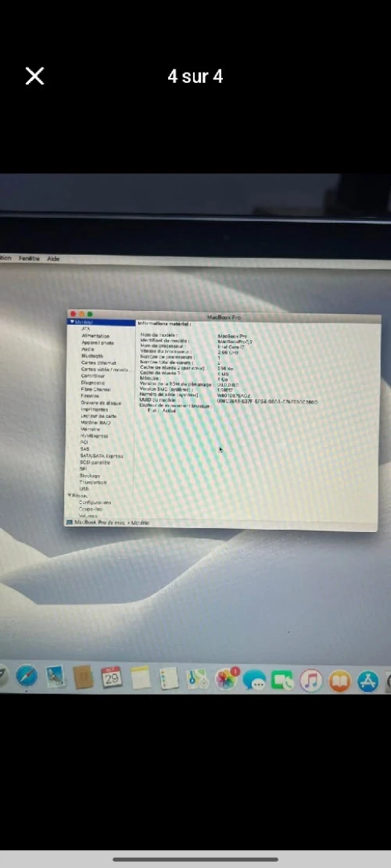Screen dimensions: 391x868
Task: Select ATA in the sidebar
Action: (86, 329)
